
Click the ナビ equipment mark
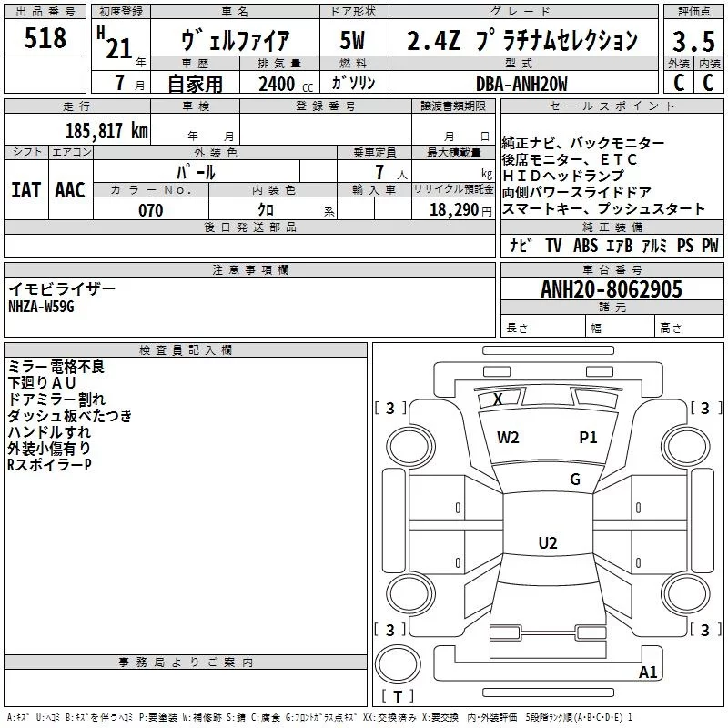click(521, 245)
